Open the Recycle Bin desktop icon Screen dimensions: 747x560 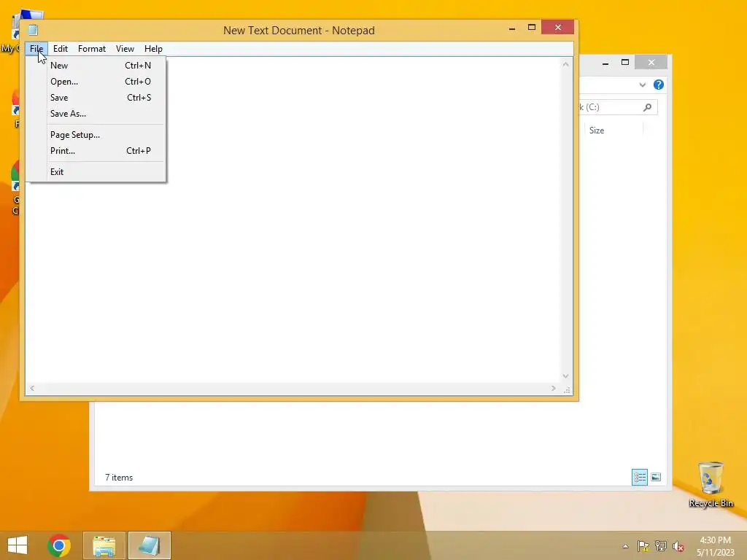(711, 484)
